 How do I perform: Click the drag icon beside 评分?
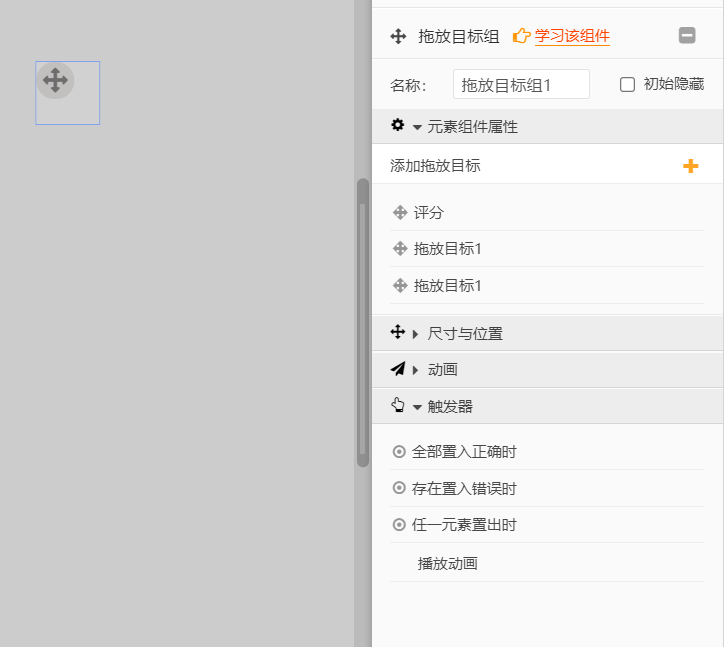(400, 212)
